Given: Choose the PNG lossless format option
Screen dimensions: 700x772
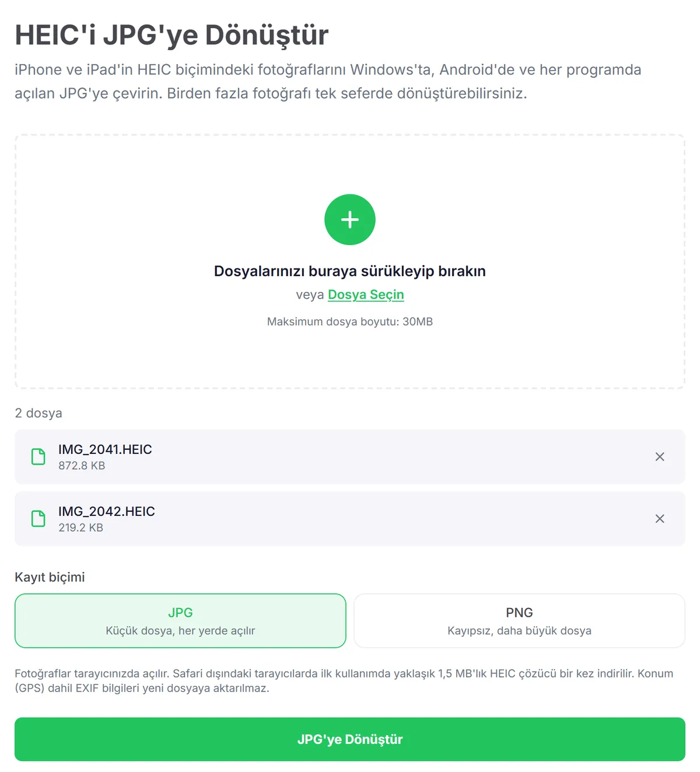Looking at the screenshot, I should click(519, 621).
